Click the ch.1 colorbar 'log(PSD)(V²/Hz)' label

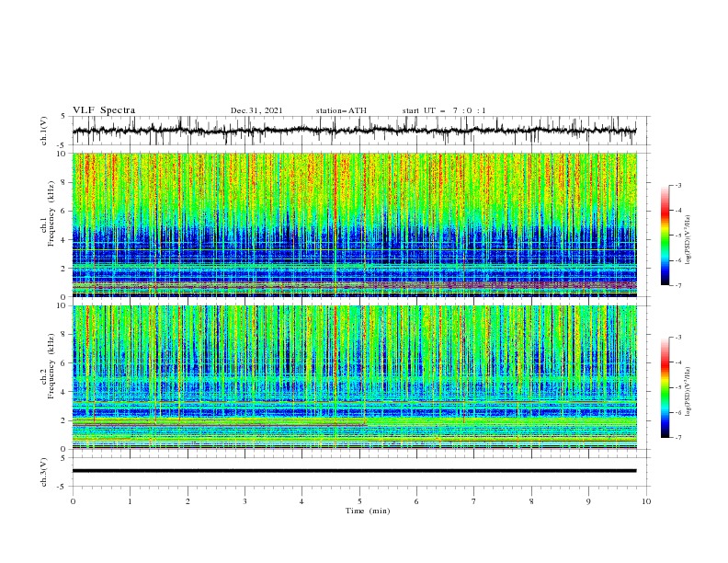pyautogui.click(x=688, y=240)
